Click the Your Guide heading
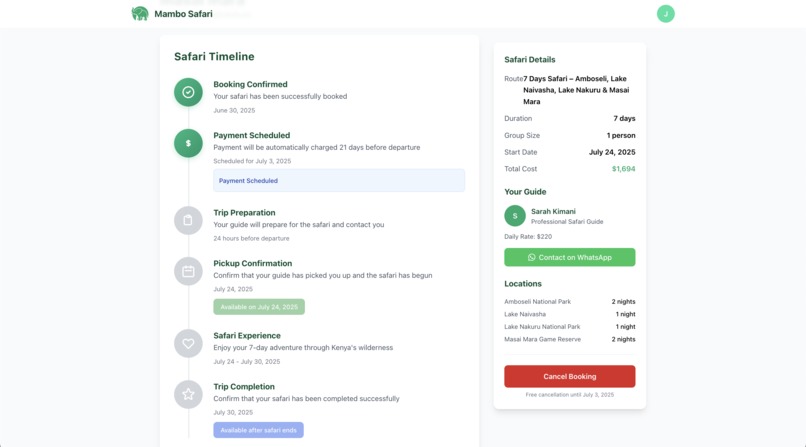This screenshot has width=806, height=447. click(x=525, y=192)
